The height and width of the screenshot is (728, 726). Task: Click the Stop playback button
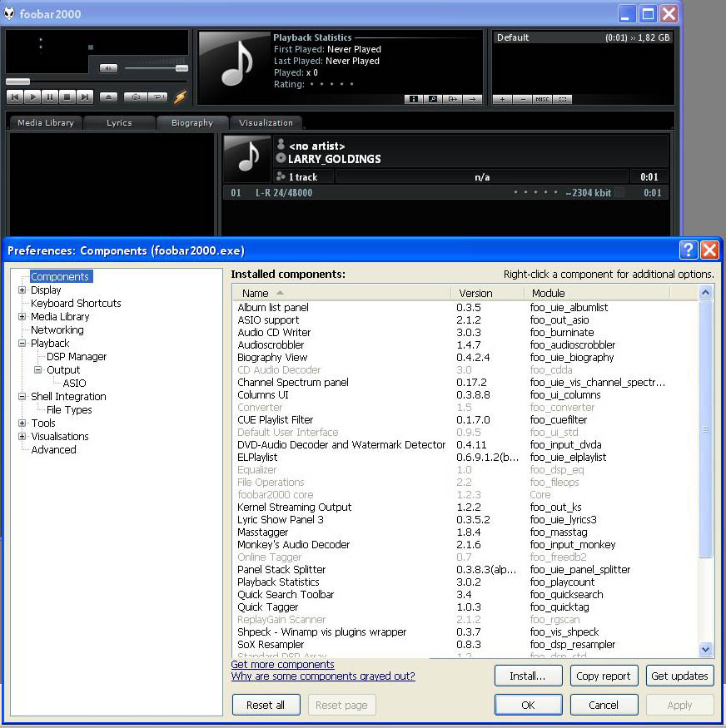tap(67, 97)
